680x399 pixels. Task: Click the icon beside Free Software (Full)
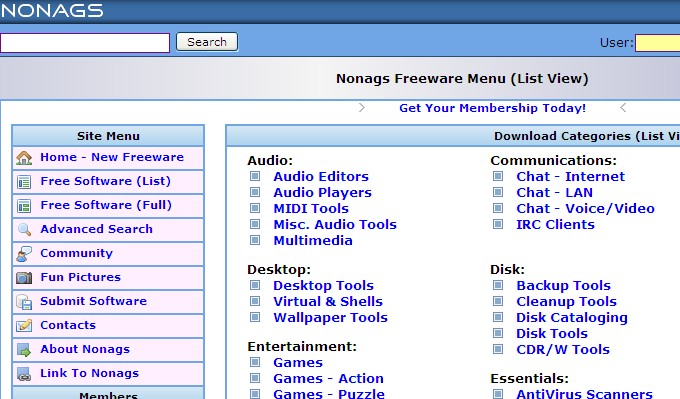point(24,206)
